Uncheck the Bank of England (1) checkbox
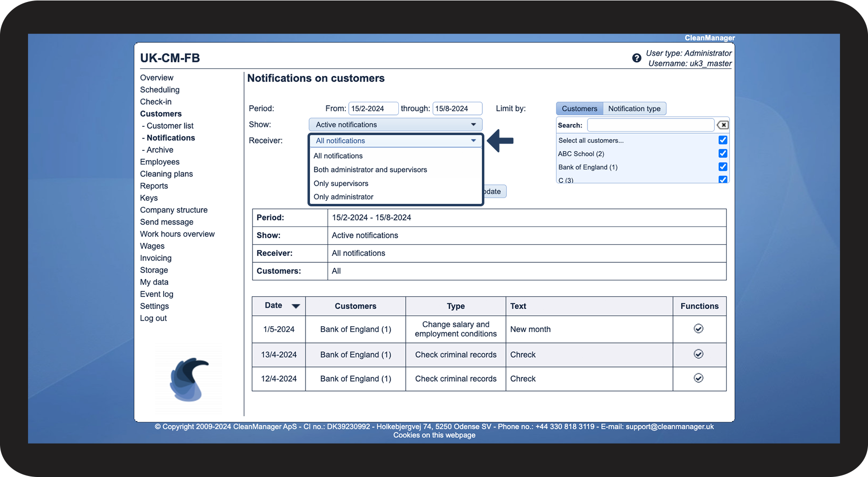The width and height of the screenshot is (868, 477). tap(723, 167)
